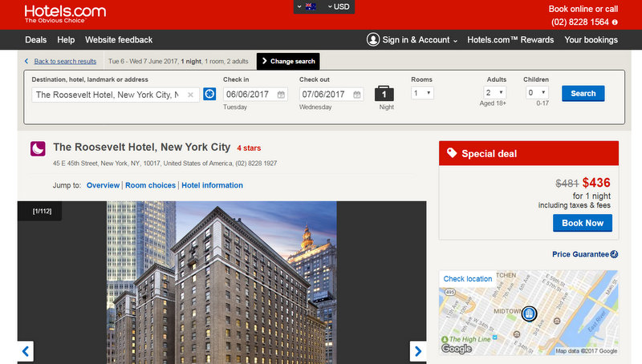Open the Rooms dropdown
This screenshot has width=642, height=364.
coord(422,93)
